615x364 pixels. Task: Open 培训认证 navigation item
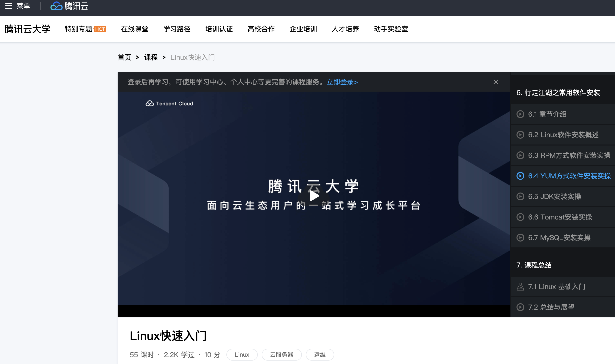point(219,29)
